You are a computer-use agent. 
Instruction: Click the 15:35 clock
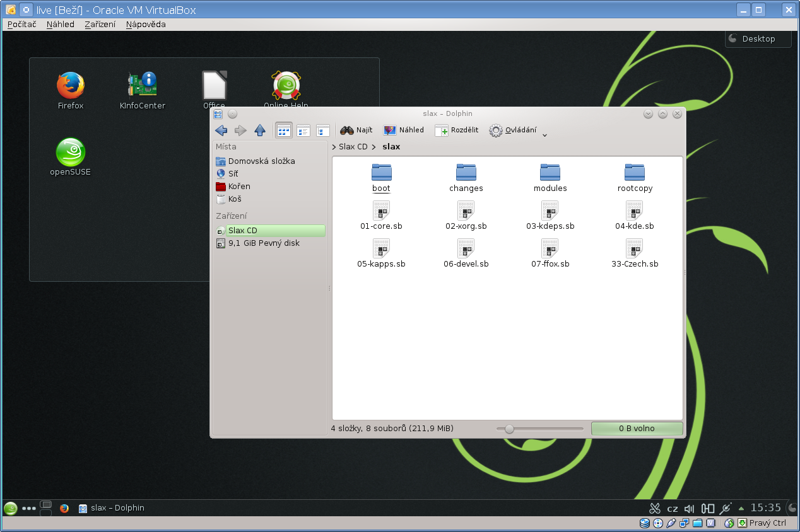coord(766,508)
